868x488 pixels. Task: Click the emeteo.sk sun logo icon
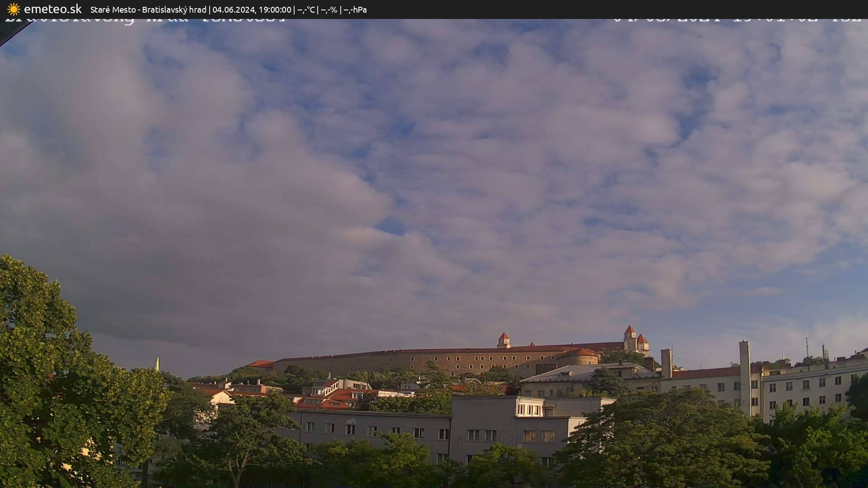(x=14, y=9)
